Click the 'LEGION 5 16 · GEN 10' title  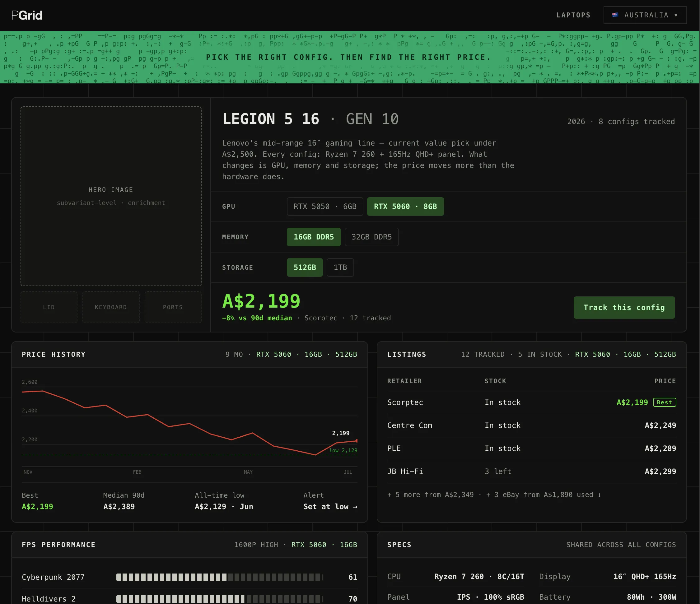point(310,119)
